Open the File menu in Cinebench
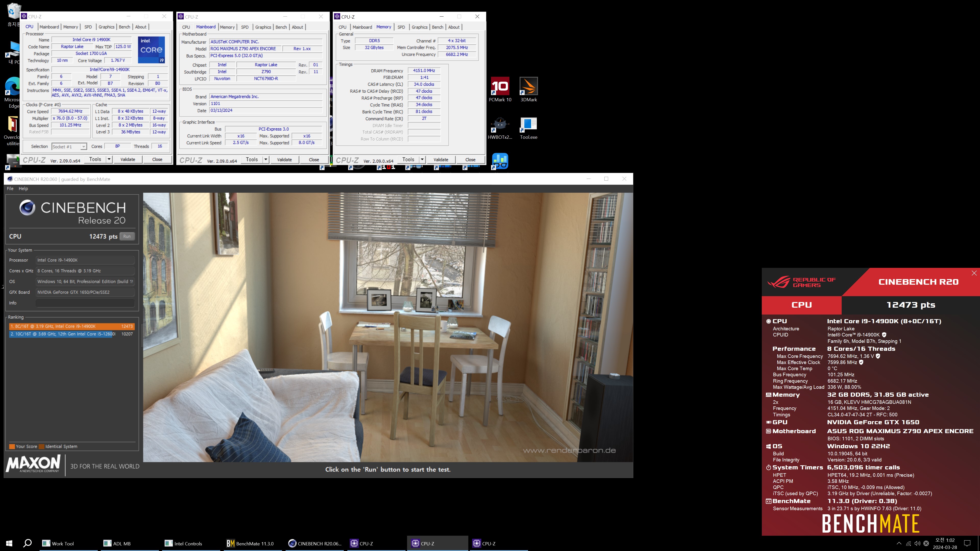The image size is (980, 551). [10, 189]
